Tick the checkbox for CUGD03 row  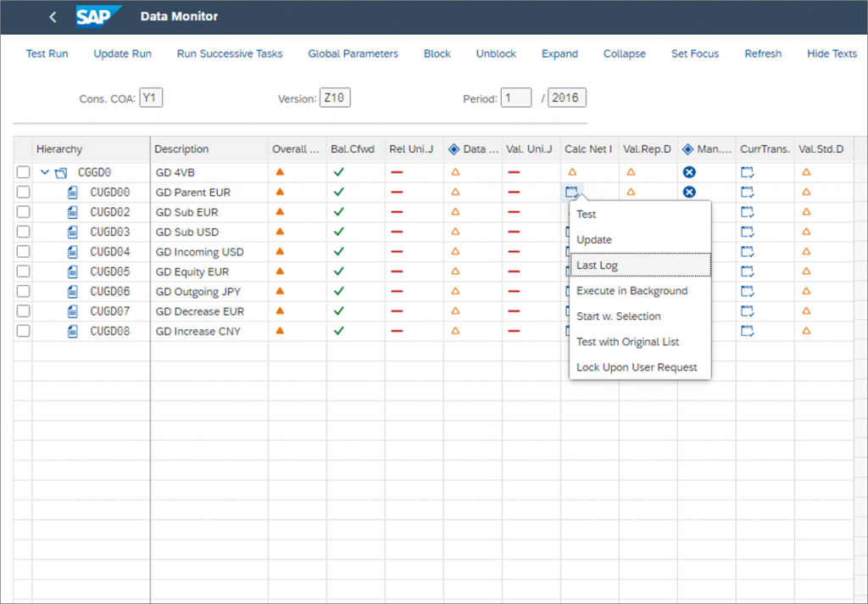23,232
